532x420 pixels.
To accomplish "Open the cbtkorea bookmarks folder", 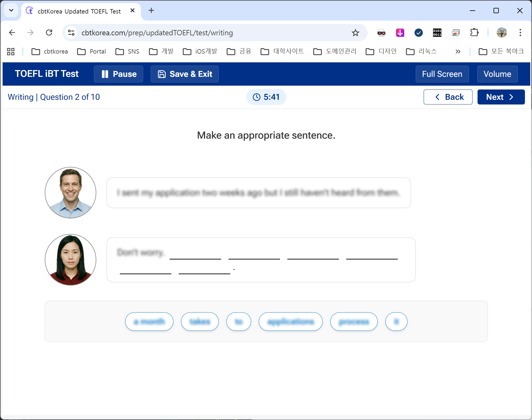I will [x=50, y=52].
